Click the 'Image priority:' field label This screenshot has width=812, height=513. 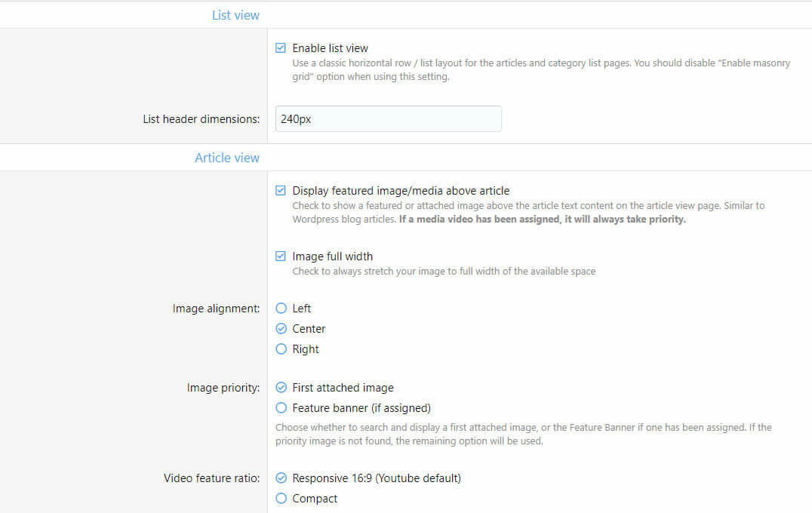coord(223,388)
